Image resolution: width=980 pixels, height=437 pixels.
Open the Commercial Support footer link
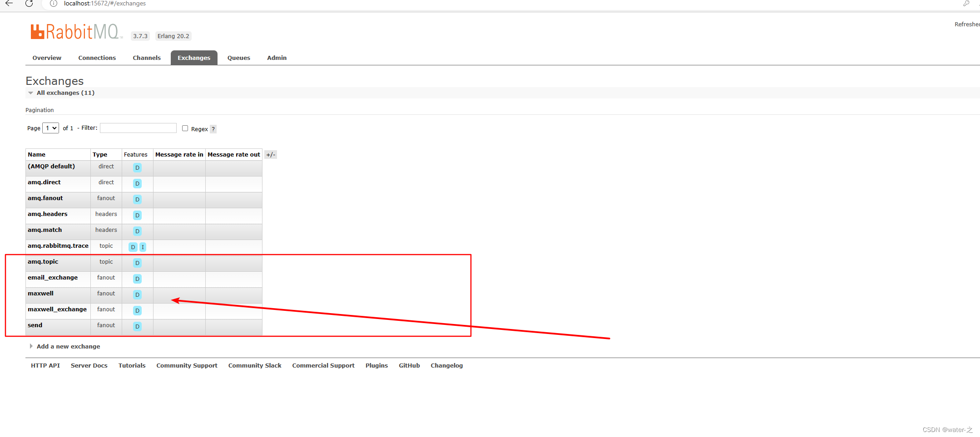click(323, 366)
